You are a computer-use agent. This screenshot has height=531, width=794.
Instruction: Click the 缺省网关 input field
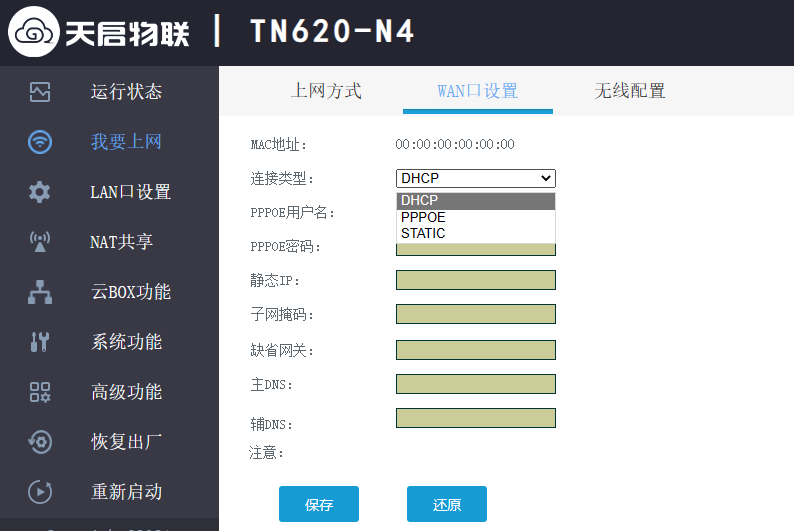coord(475,350)
